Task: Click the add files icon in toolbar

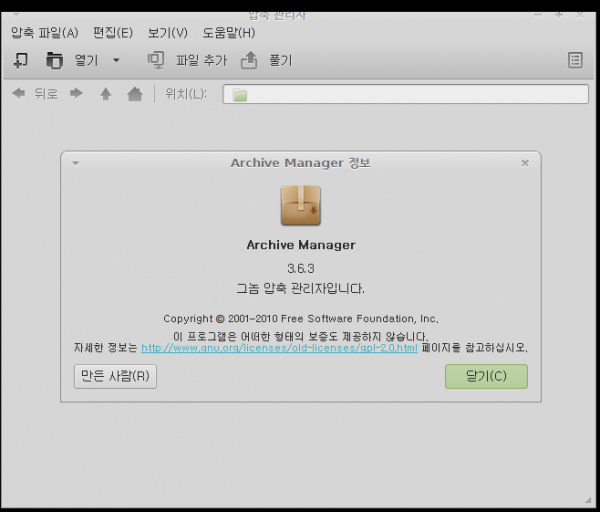Action: 156,60
